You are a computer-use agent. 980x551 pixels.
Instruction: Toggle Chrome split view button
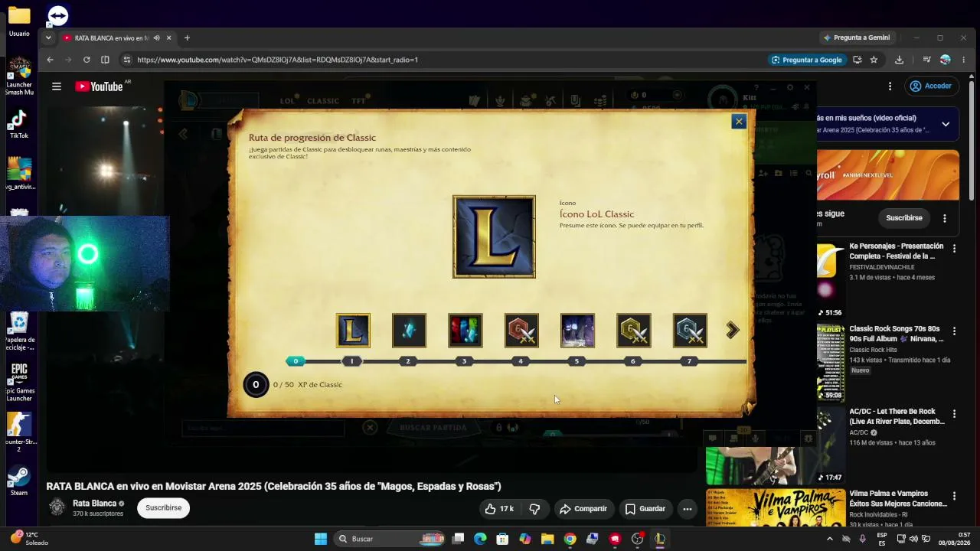tap(105, 60)
